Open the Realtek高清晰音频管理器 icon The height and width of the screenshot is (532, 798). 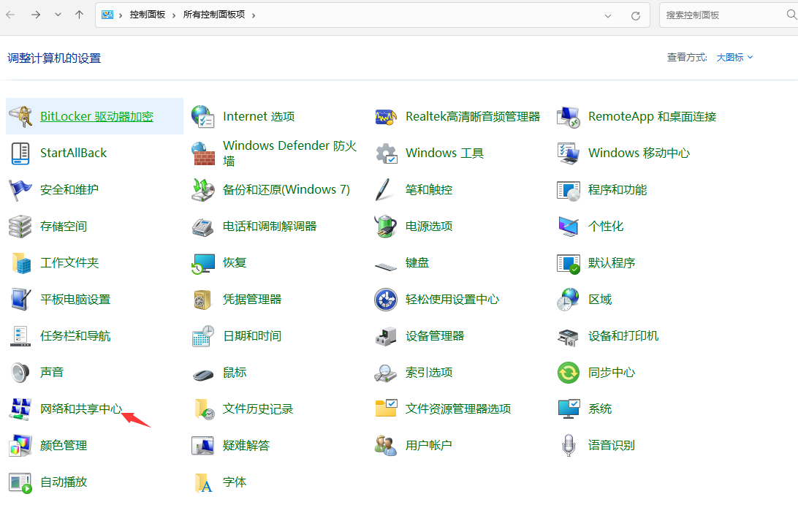[386, 117]
